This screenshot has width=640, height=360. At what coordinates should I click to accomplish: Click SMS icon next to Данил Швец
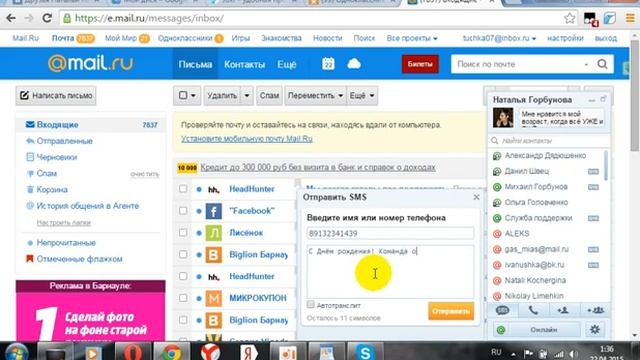point(593,171)
